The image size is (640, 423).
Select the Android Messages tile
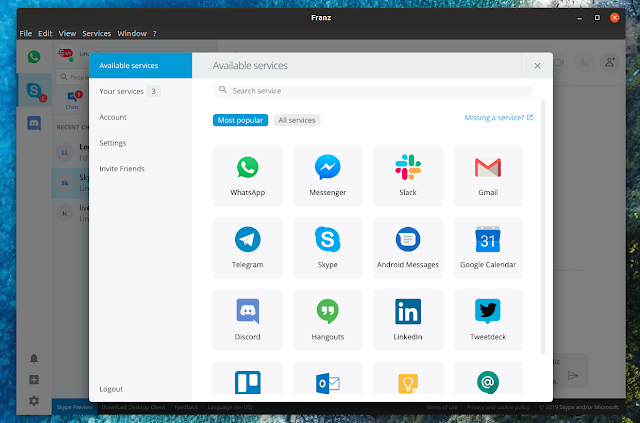click(408, 247)
